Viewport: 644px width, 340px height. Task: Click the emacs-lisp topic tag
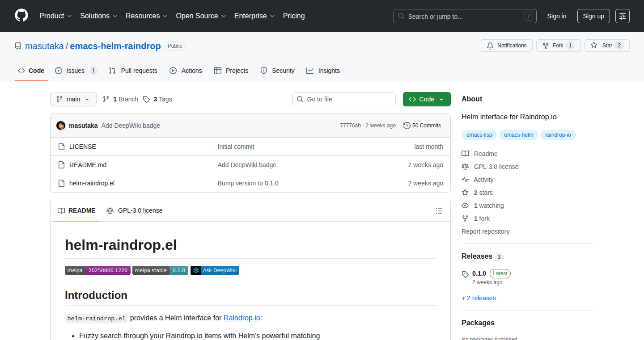click(x=479, y=135)
